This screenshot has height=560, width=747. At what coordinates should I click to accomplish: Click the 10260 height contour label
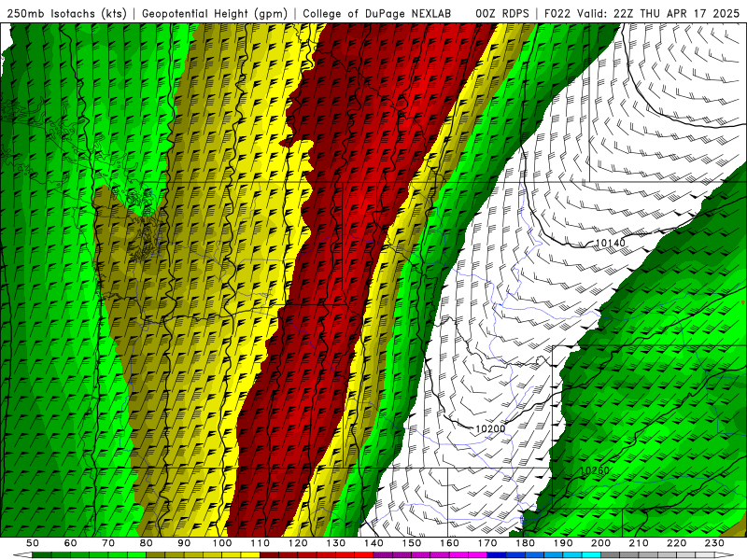[594, 470]
